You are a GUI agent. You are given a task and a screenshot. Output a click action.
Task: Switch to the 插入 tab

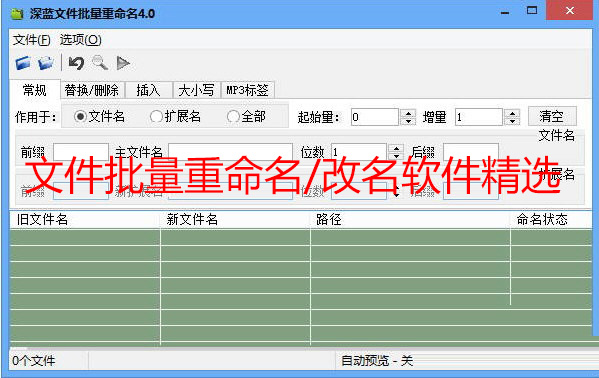pyautogui.click(x=148, y=91)
